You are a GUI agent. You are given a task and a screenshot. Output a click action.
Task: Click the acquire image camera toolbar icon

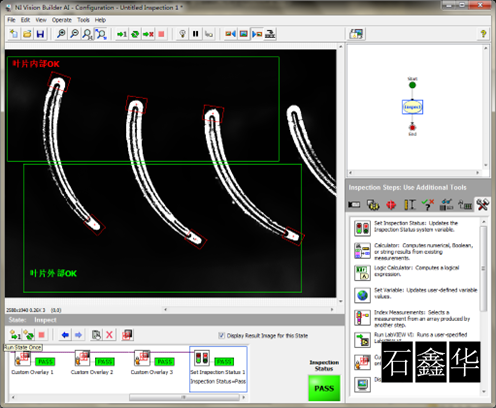pos(230,34)
